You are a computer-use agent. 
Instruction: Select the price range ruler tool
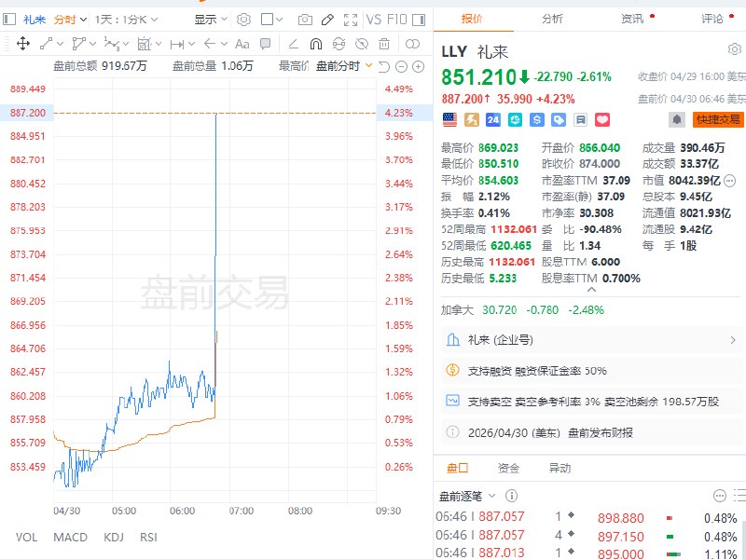click(x=177, y=44)
